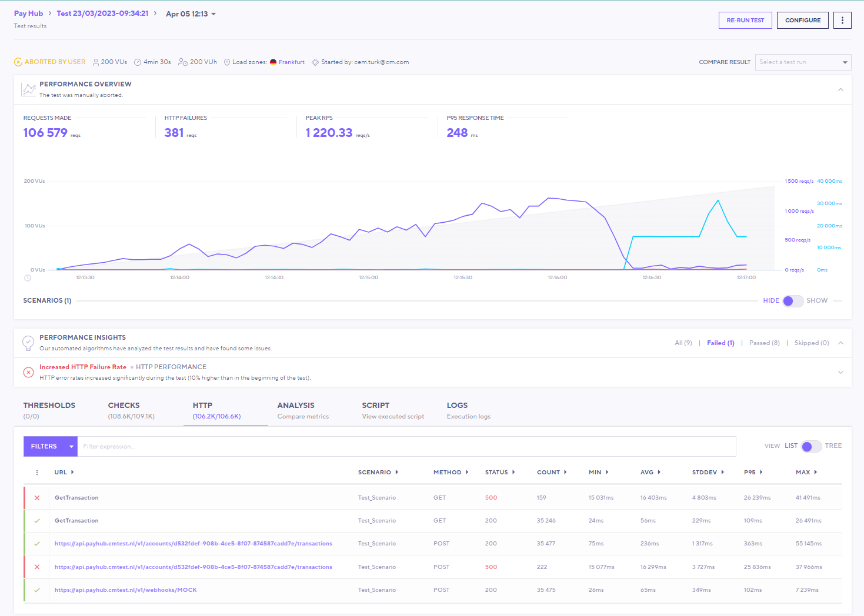The image size is (864, 616).
Task: Click the clock icon below the chart
Action: [28, 278]
